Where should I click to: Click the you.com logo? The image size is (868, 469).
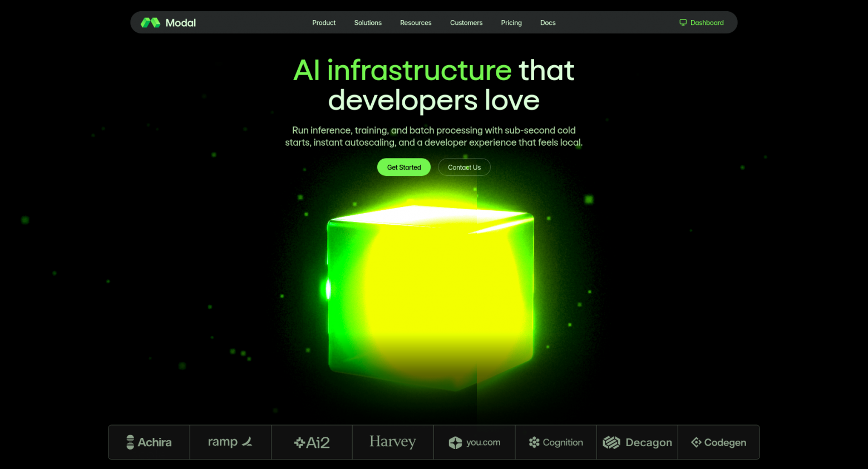pyautogui.click(x=475, y=442)
